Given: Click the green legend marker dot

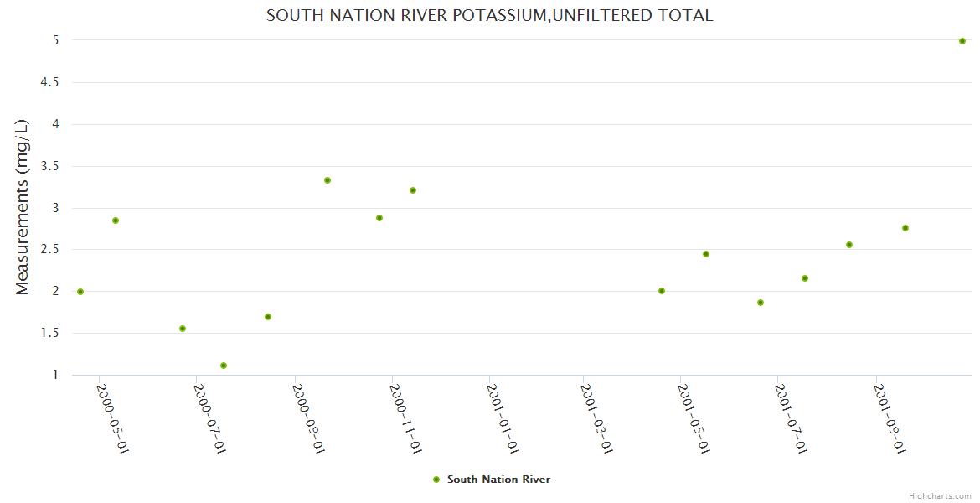Looking at the screenshot, I should [x=436, y=480].
